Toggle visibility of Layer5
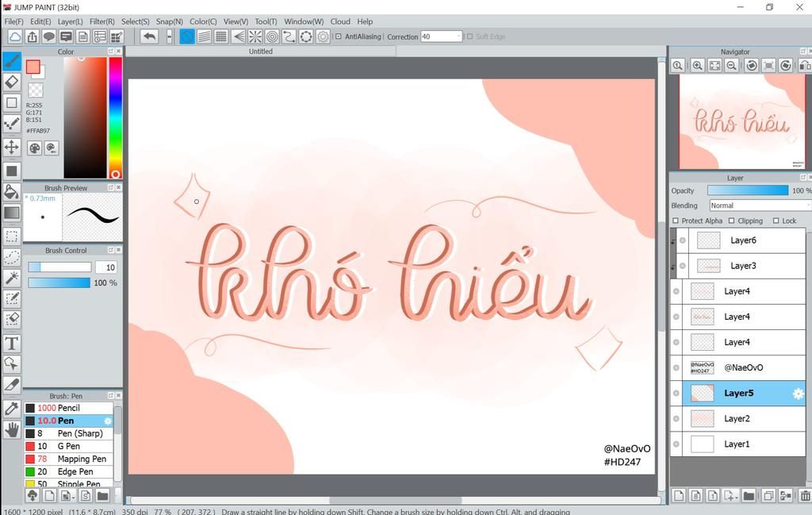The height and width of the screenshot is (515, 812). click(x=676, y=394)
